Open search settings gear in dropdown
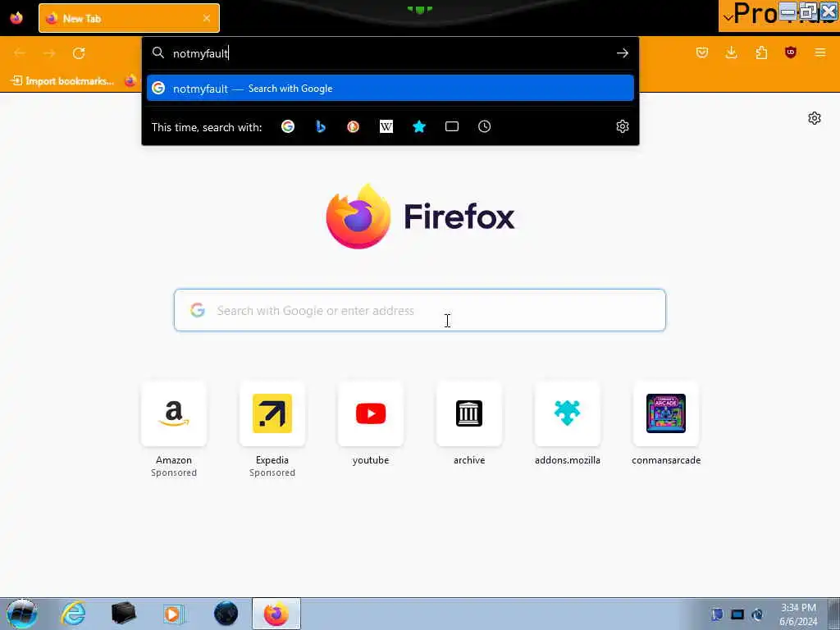840x630 pixels. pos(622,127)
